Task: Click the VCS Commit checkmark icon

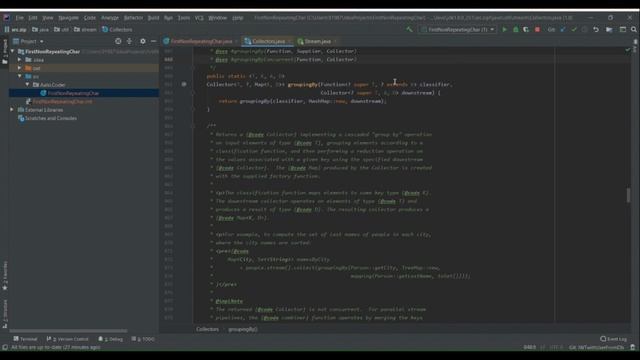Action: 574,29
